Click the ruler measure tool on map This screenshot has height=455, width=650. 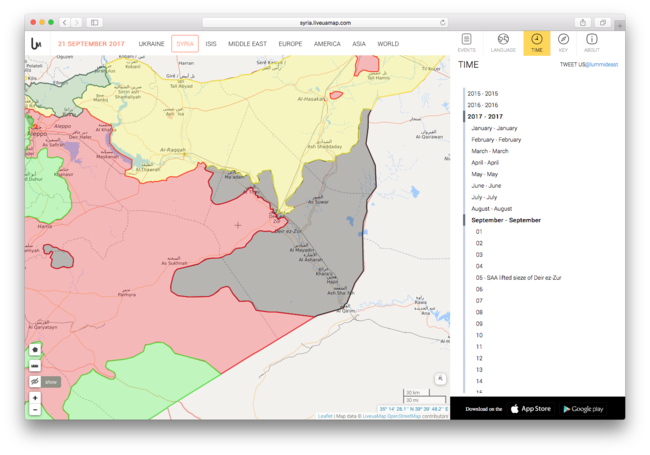(x=35, y=365)
